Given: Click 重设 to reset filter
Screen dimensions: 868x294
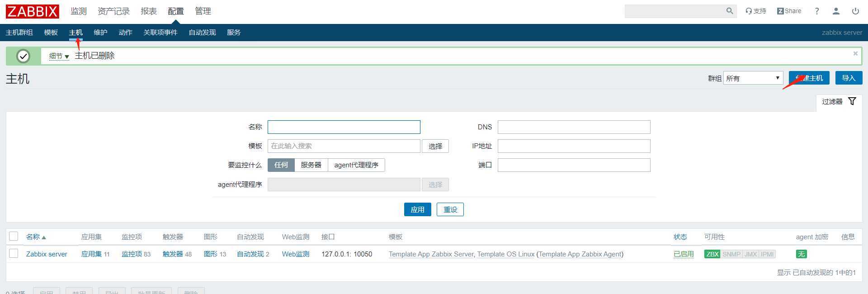Looking at the screenshot, I should (450, 209).
